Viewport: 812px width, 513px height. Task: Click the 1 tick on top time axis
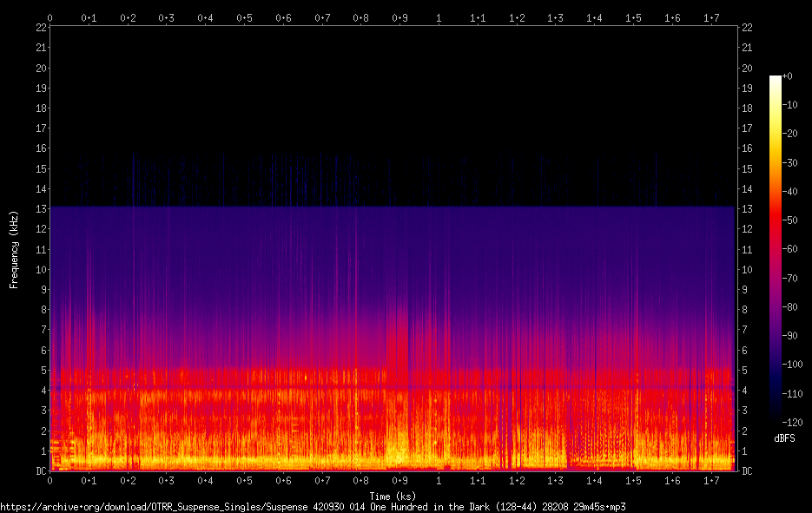click(x=439, y=18)
